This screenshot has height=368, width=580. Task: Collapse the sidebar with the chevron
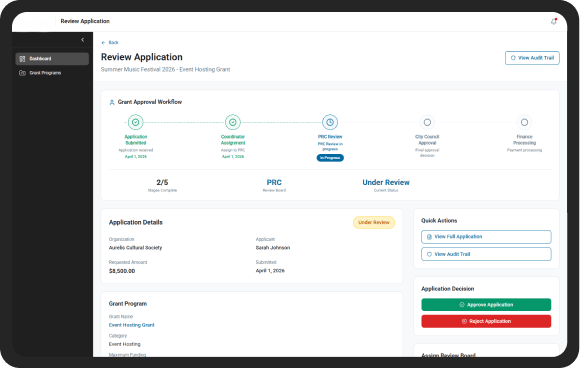(82, 40)
